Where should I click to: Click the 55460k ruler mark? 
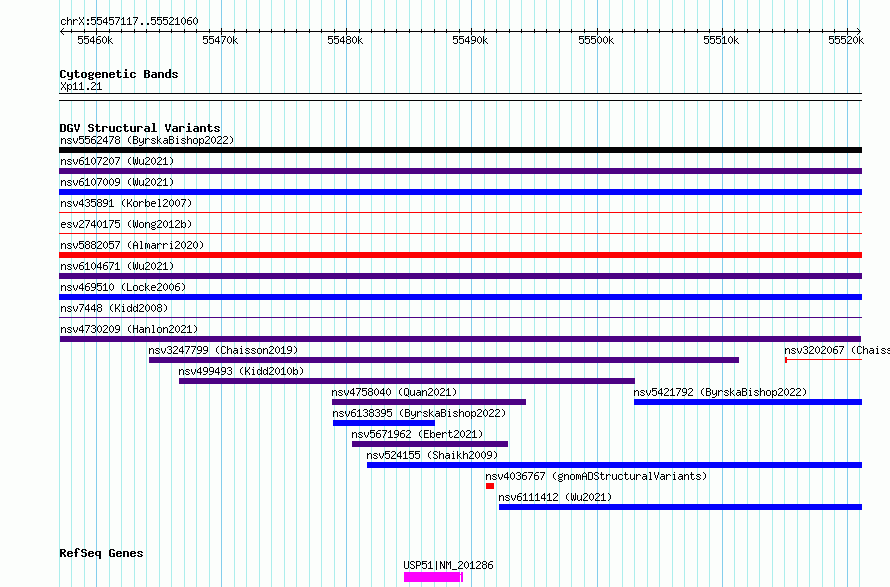(95, 40)
